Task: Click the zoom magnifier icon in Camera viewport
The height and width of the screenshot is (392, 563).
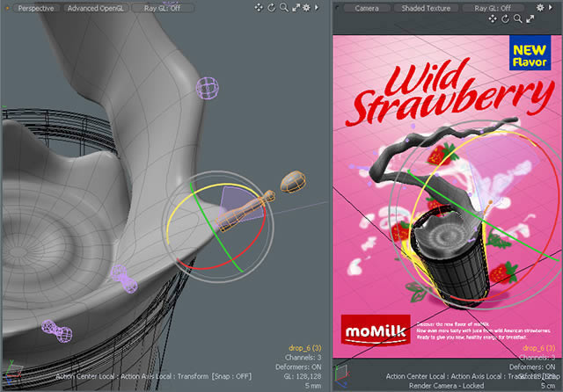Action: click(x=518, y=19)
